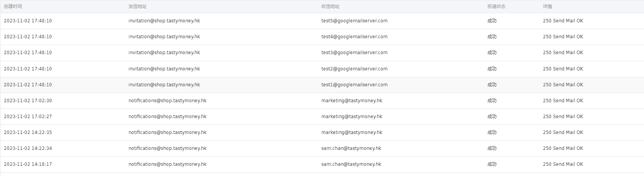
Task: Click the 发信地址 column header
Action: coord(138,6)
